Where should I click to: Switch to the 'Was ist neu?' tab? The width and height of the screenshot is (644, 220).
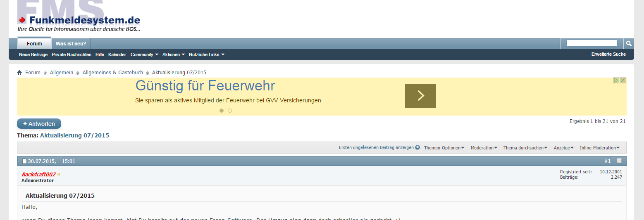pyautogui.click(x=71, y=44)
